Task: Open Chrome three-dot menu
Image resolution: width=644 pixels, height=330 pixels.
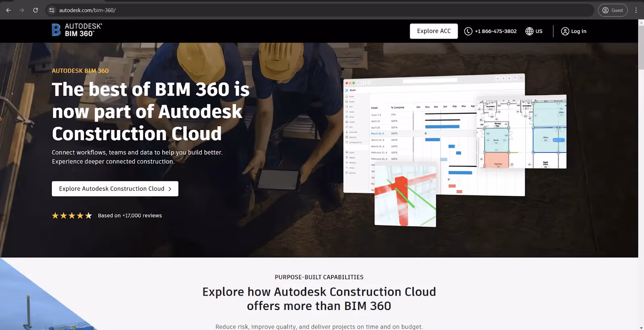Action: tap(636, 10)
